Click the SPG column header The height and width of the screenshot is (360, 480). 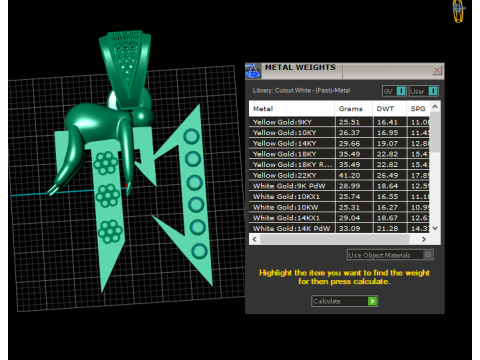click(418, 109)
